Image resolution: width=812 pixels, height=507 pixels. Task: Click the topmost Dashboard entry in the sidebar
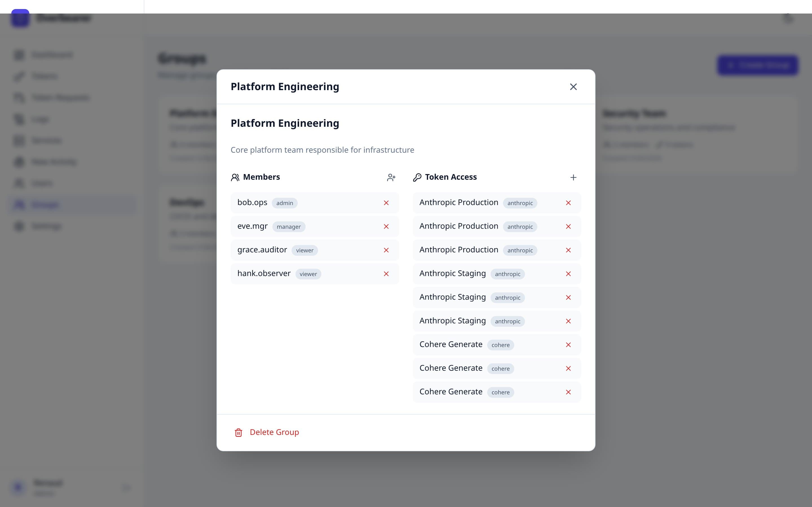[x=52, y=55]
